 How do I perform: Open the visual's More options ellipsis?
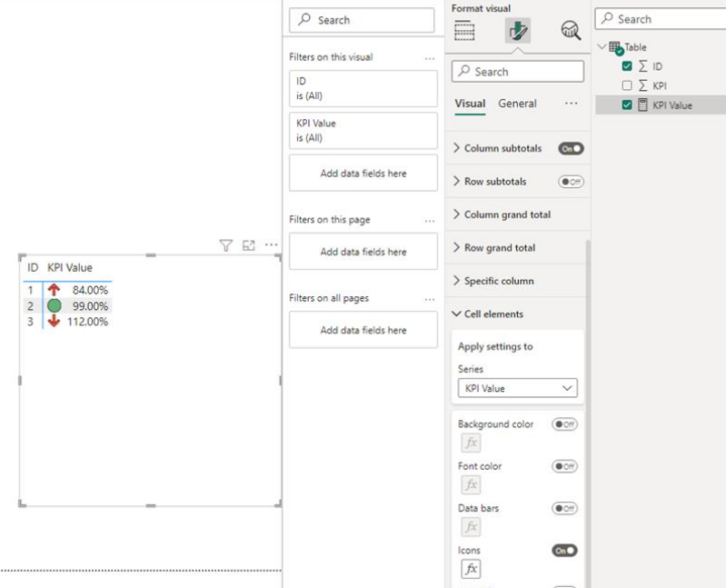click(x=272, y=244)
